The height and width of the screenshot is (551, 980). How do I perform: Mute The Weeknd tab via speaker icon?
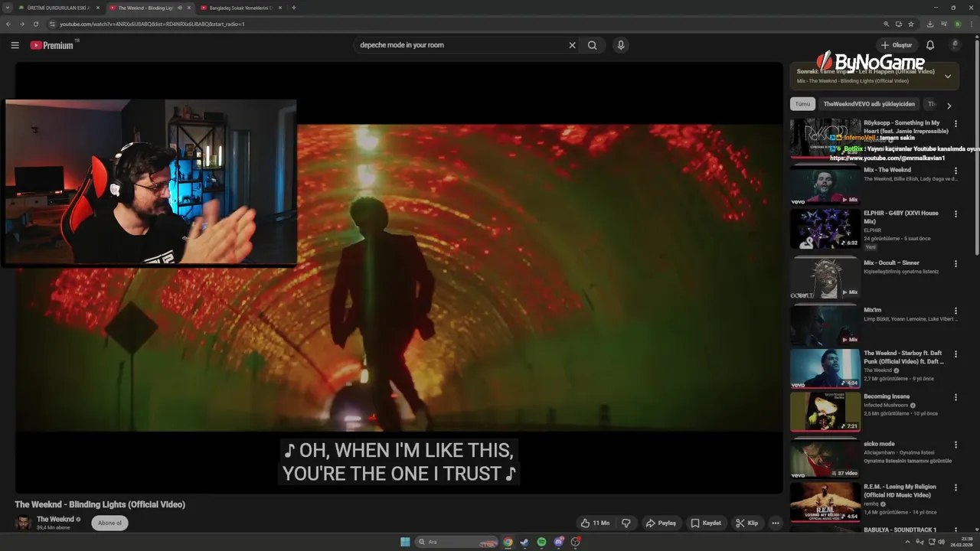pos(180,8)
